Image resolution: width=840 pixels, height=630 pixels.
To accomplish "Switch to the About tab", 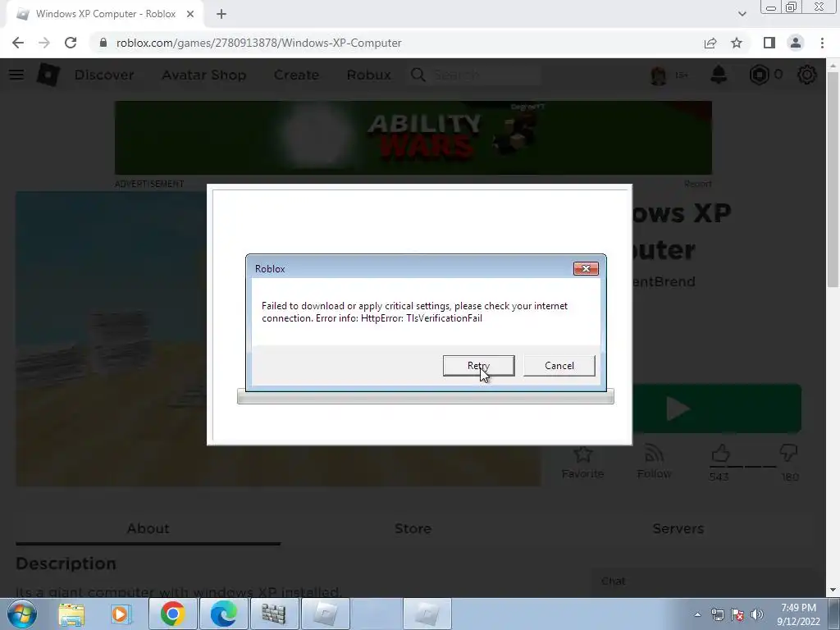I will pyautogui.click(x=148, y=529).
